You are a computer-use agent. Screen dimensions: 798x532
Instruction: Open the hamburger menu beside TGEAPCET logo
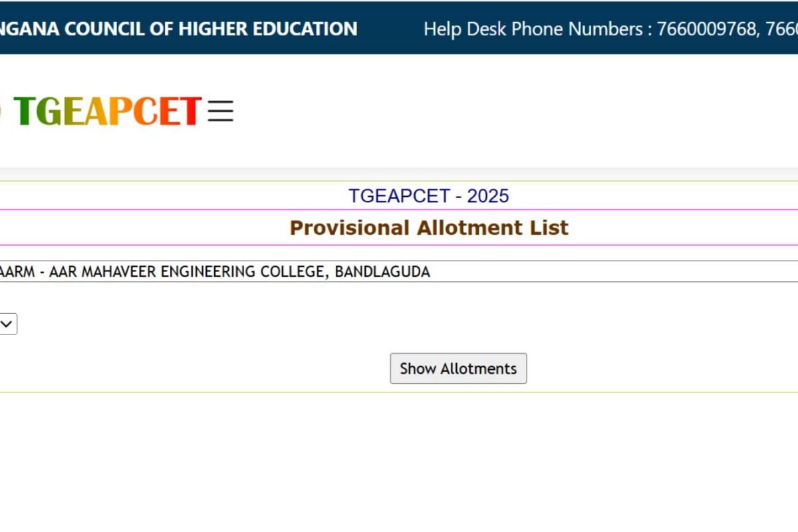220,111
